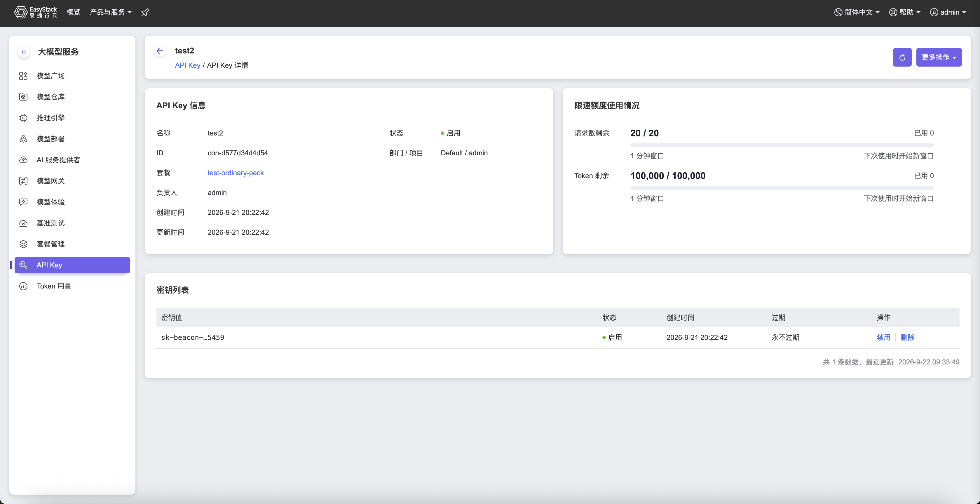
Task: Click the pin icon in top bar
Action: pyautogui.click(x=145, y=13)
